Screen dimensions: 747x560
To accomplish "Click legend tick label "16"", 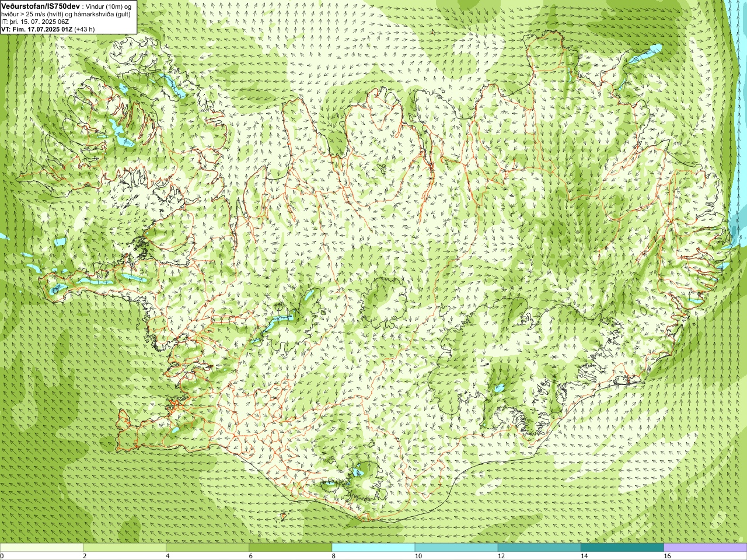I will click(x=667, y=556).
